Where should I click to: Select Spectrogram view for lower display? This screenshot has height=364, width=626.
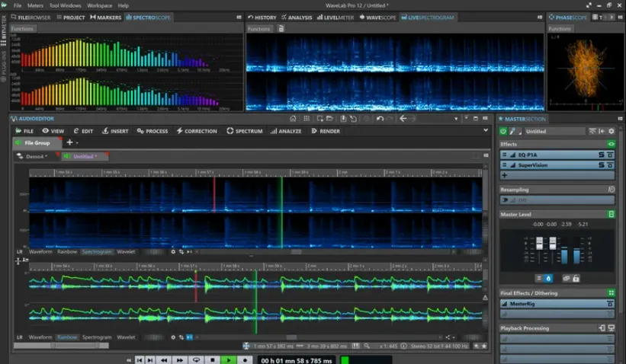[97, 337]
